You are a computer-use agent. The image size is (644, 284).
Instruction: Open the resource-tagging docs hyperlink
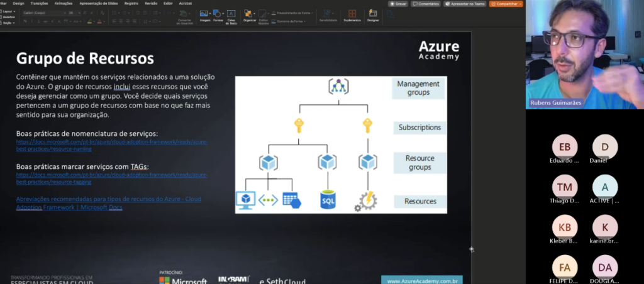click(111, 177)
